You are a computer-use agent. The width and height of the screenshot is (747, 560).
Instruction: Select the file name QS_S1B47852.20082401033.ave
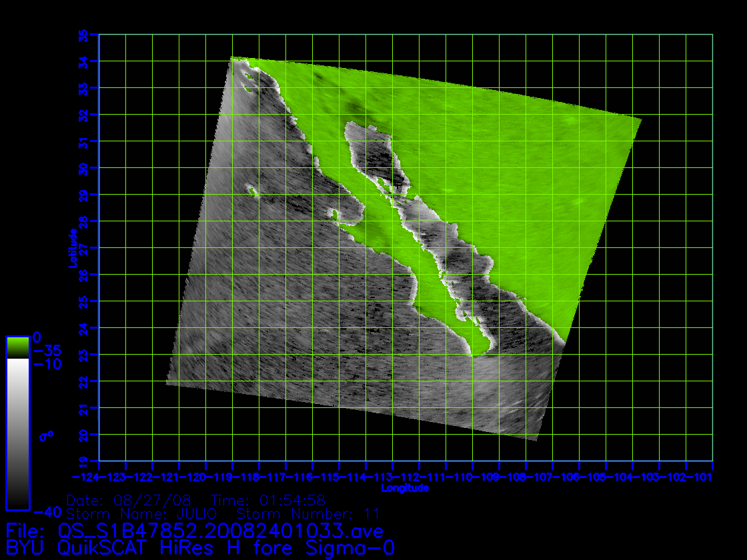pos(219,531)
